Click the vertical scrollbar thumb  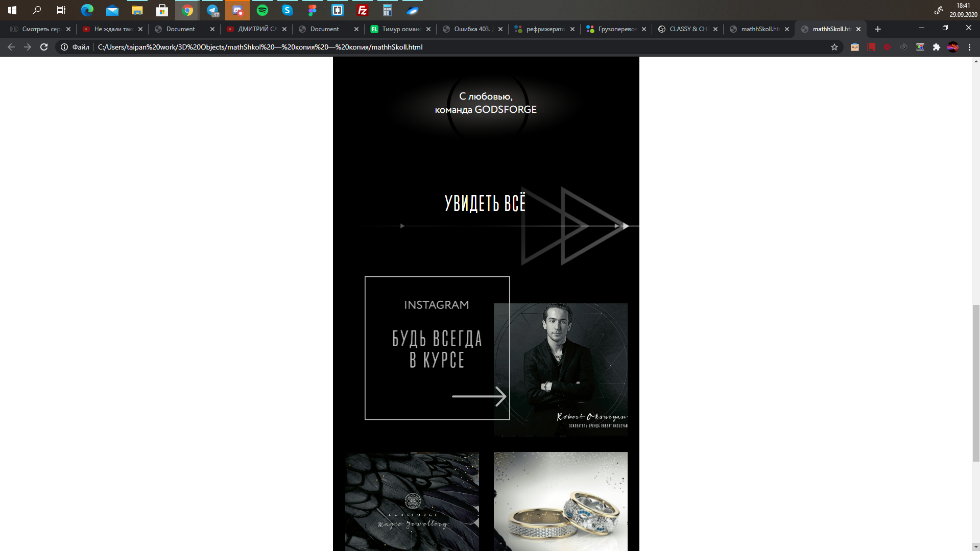click(975, 383)
